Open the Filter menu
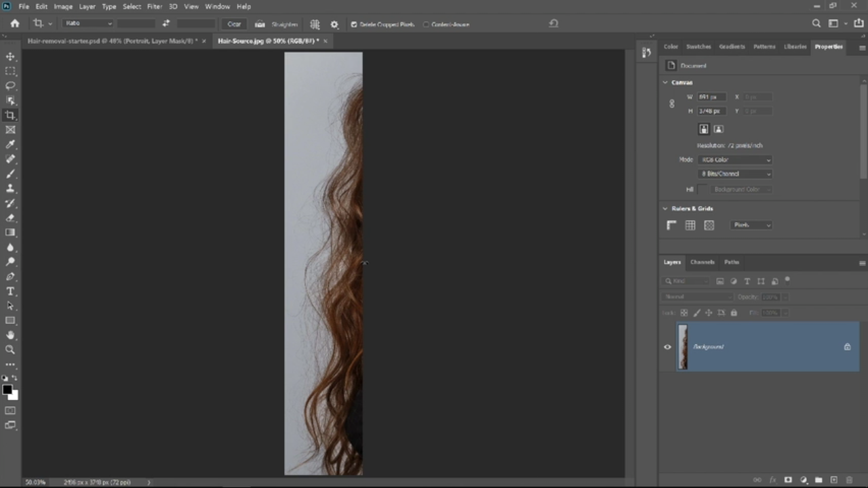868x488 pixels. pyautogui.click(x=154, y=7)
